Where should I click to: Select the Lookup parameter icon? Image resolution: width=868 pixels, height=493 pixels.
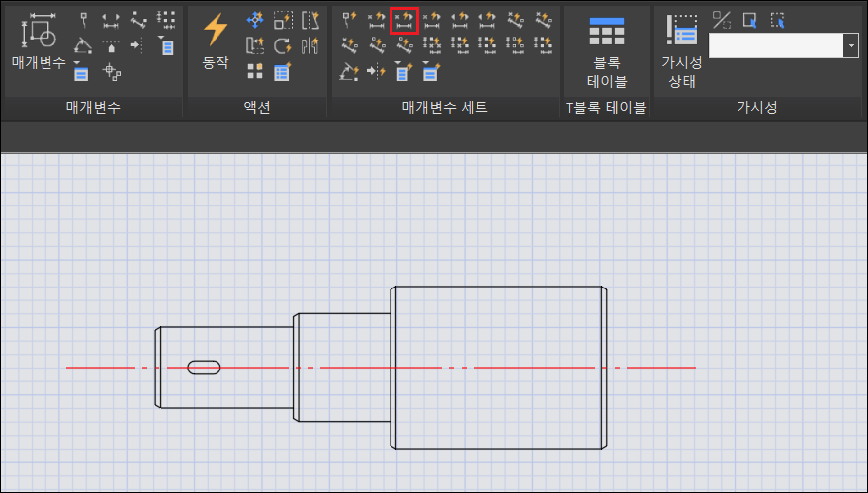[81, 72]
